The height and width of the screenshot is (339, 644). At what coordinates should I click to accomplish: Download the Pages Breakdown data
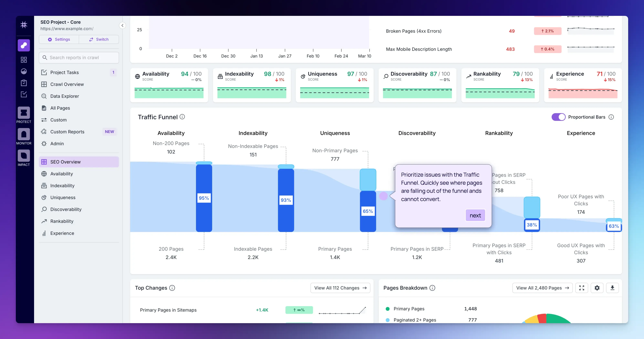(612, 288)
